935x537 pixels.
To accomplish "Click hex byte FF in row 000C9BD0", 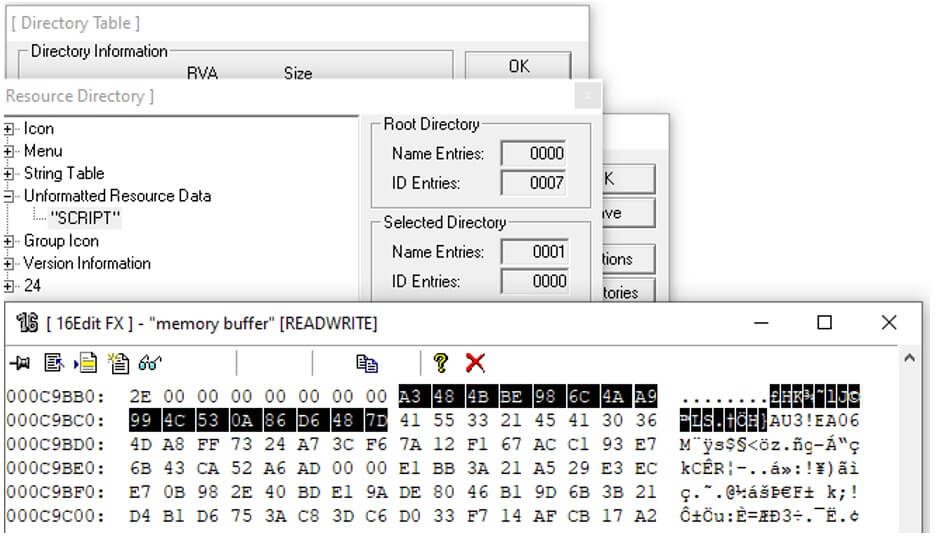I will (x=208, y=445).
